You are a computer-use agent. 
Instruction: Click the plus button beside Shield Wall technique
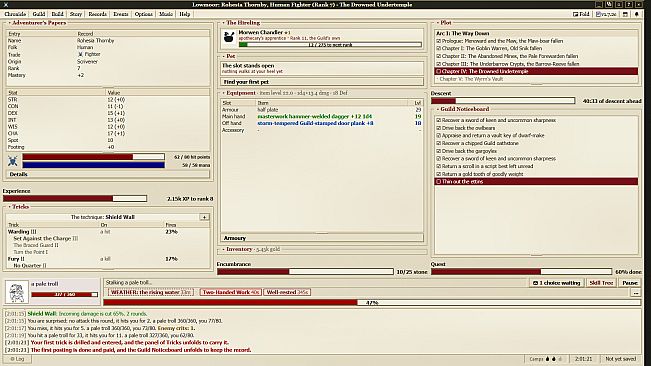tap(204, 217)
